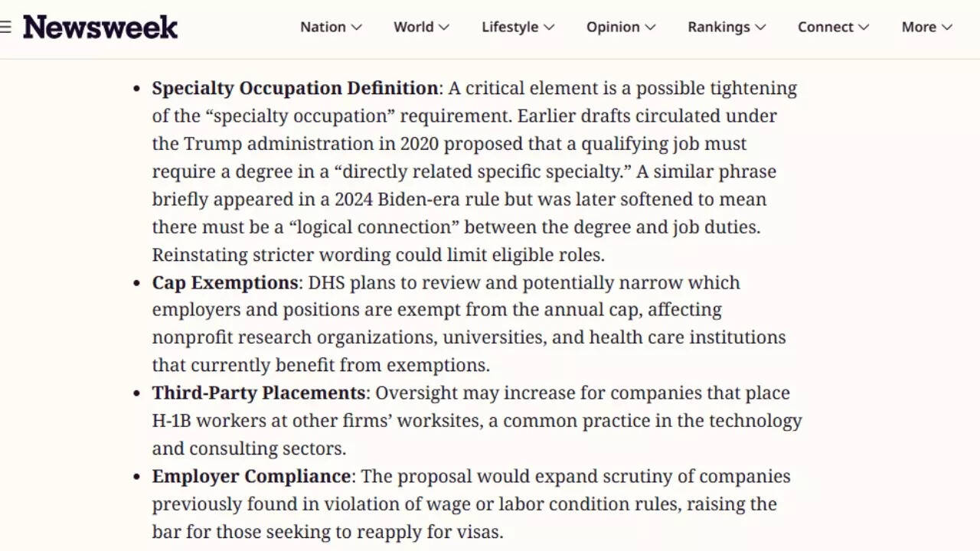Click the Newsweek logo
The image size is (980, 551).
coord(100,28)
